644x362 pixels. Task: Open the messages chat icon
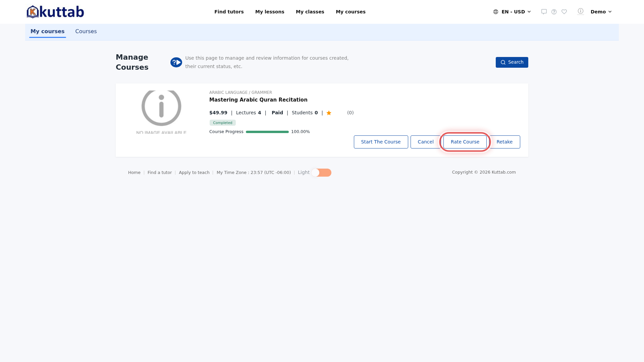(544, 12)
